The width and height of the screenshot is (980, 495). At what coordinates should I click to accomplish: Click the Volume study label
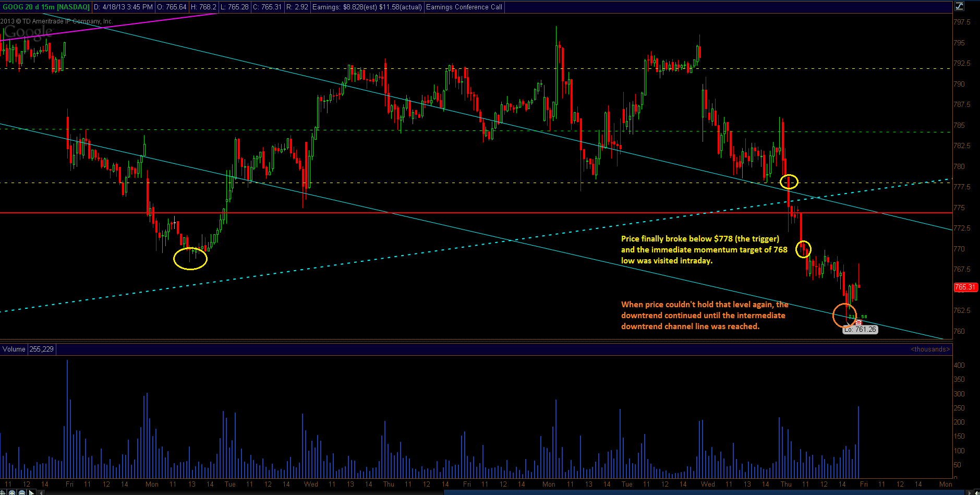click(14, 349)
